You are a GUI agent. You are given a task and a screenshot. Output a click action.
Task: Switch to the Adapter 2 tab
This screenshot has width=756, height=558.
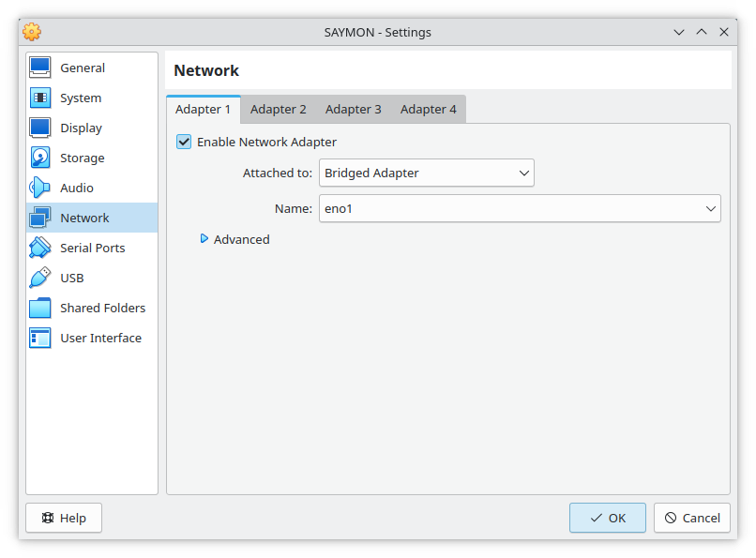(279, 110)
